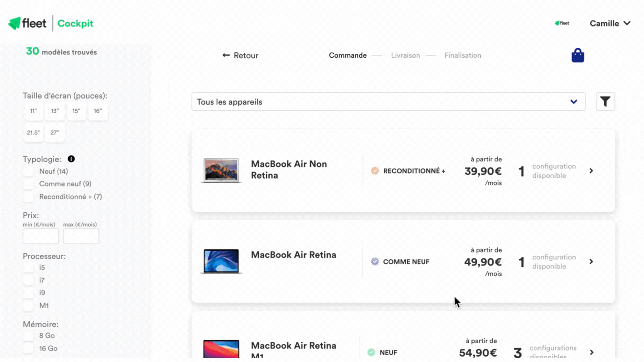
Task: Expand MacBook Air Non Retina chevron
Action: (591, 171)
